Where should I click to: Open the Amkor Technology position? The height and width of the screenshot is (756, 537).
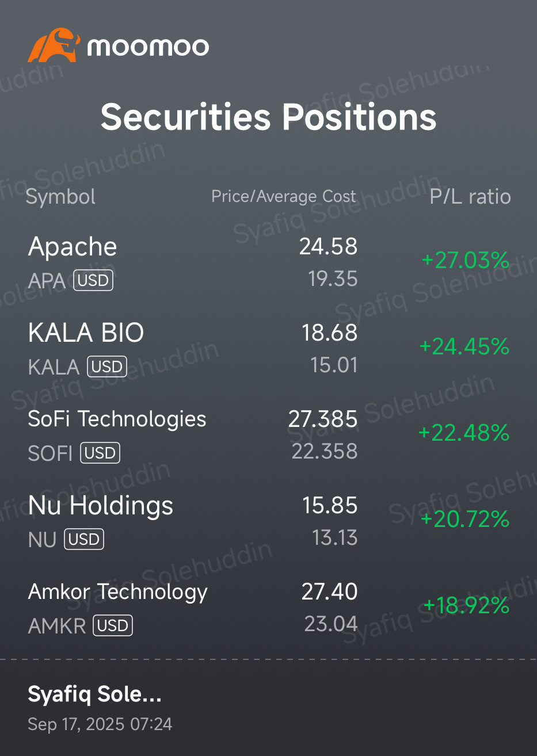tap(268, 607)
